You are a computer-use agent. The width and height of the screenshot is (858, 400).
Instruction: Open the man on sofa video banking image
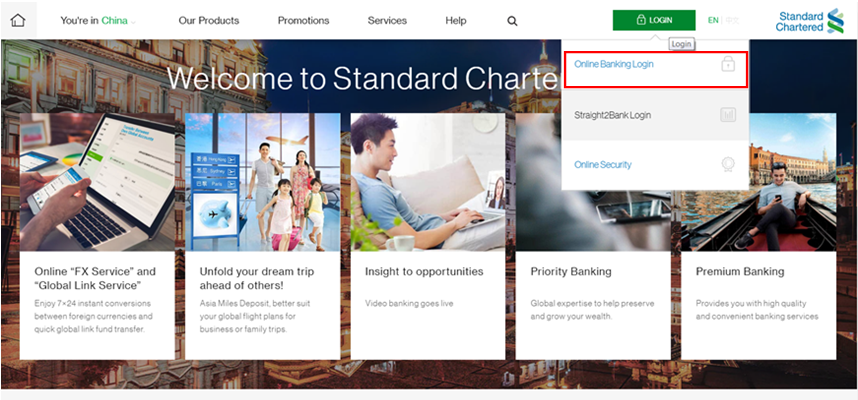tap(428, 182)
